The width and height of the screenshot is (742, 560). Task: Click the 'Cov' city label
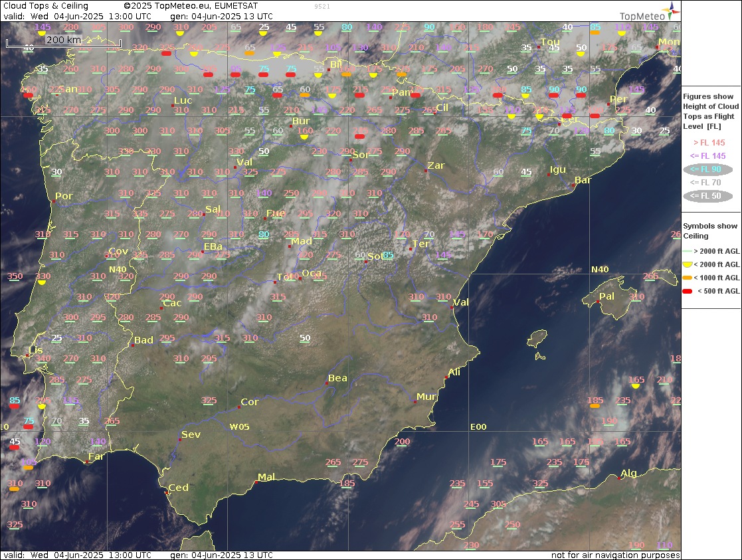point(118,251)
